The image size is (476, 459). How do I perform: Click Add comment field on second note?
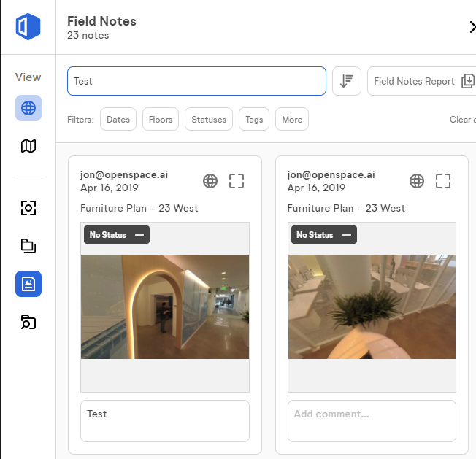[x=372, y=421]
